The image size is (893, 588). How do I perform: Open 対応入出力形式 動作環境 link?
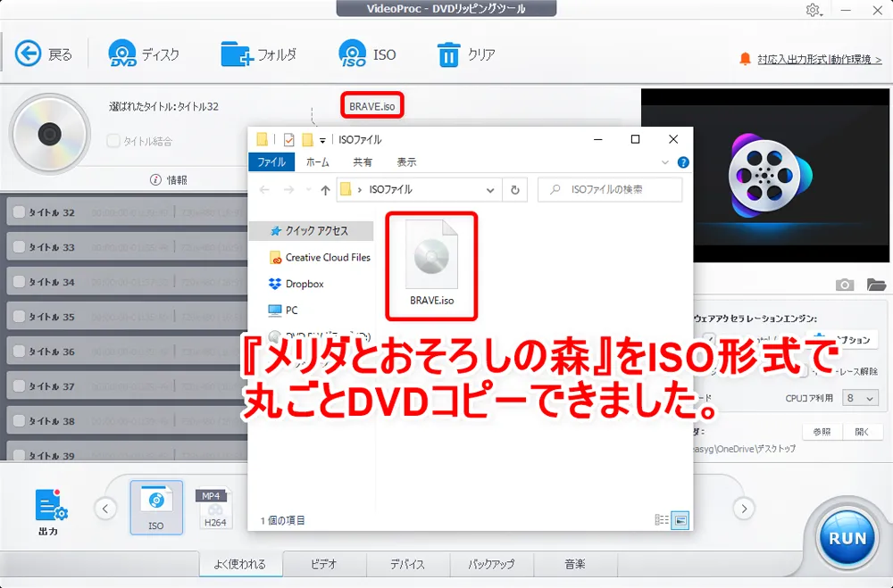819,59
